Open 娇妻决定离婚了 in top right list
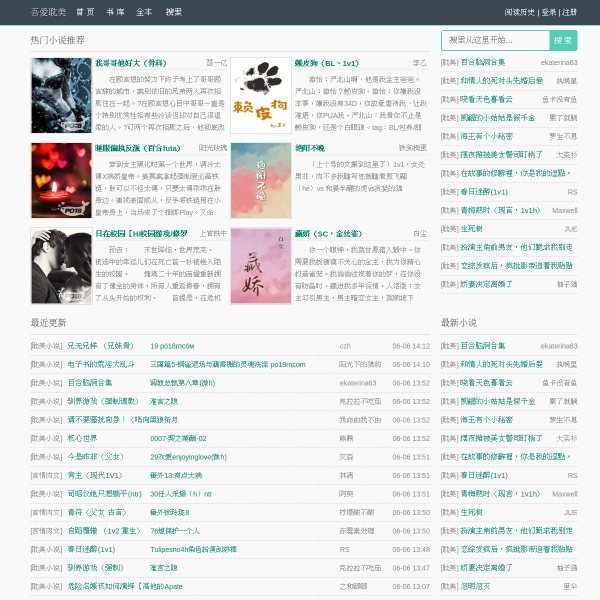This screenshot has height=600, width=600. pos(486,284)
